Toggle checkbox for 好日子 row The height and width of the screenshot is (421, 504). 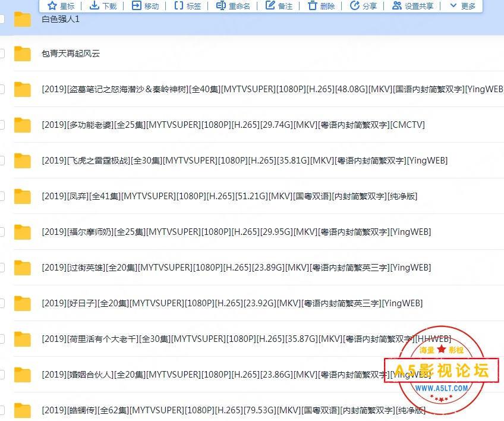(2, 304)
